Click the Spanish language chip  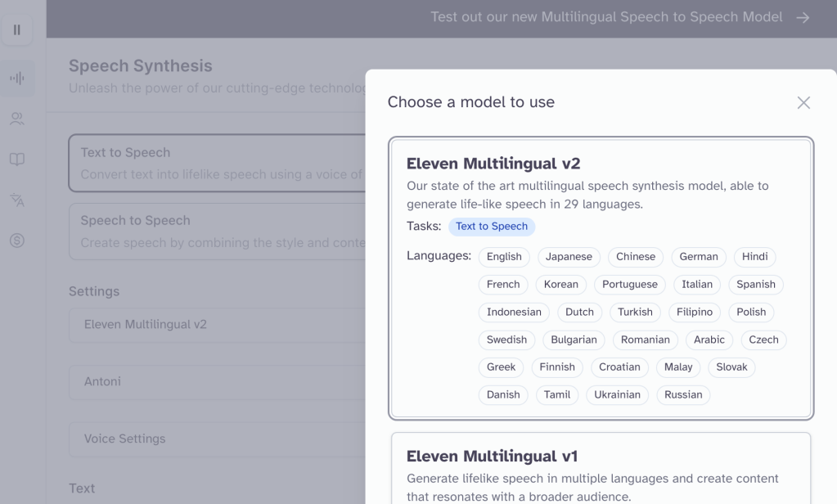click(756, 285)
